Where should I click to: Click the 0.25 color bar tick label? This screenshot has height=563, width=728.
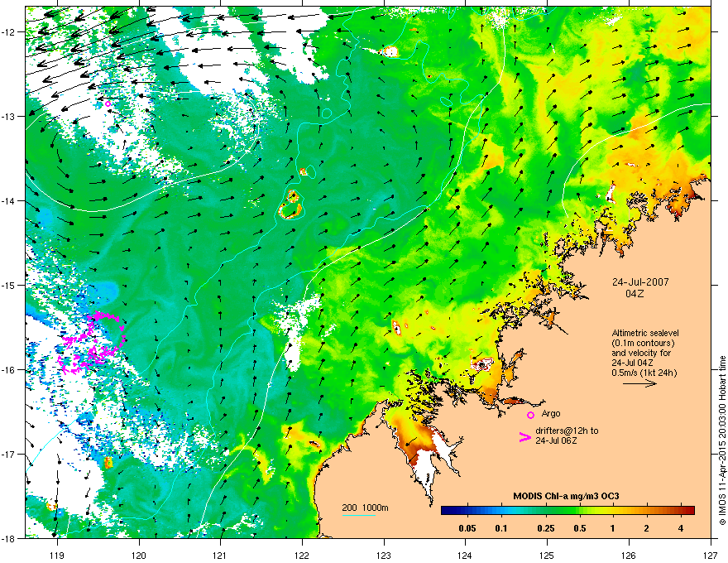[x=546, y=528]
